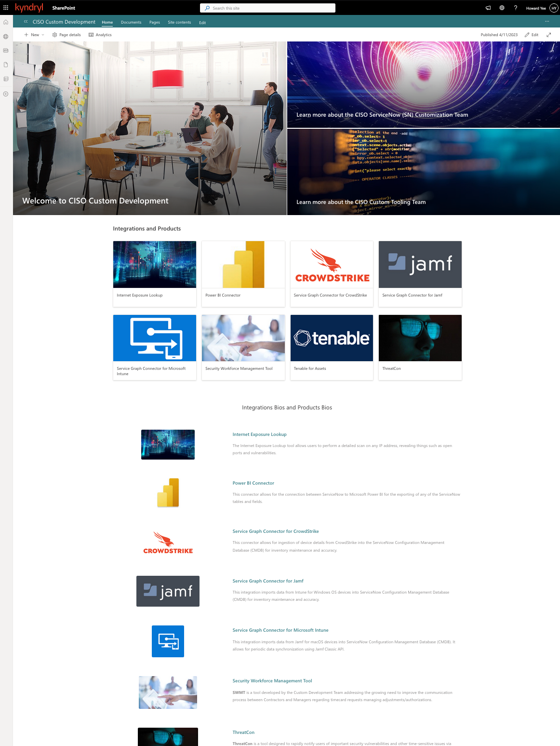560x746 pixels.
Task: Open the Internet Exposure Lookup card
Action: pos(155,273)
